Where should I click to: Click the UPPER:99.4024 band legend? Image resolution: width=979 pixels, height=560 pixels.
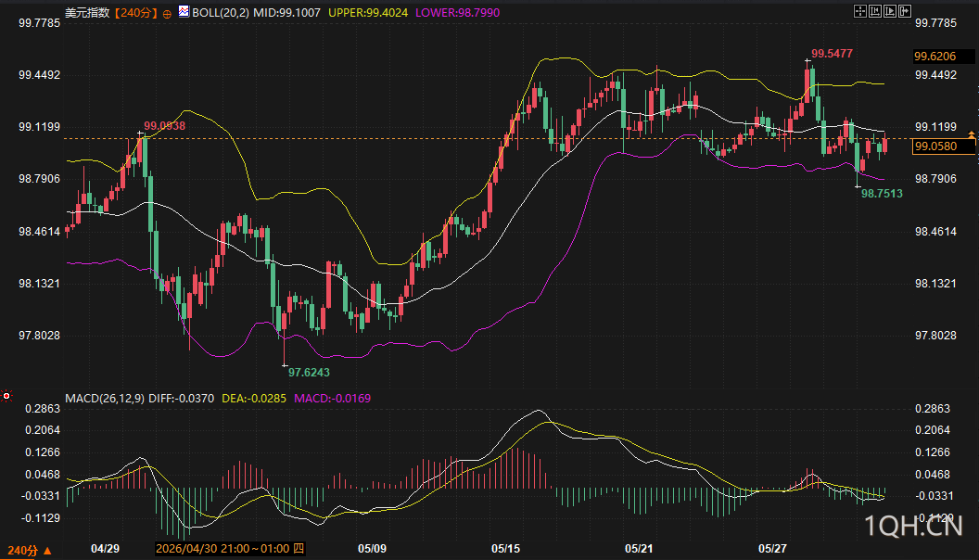pos(368,12)
